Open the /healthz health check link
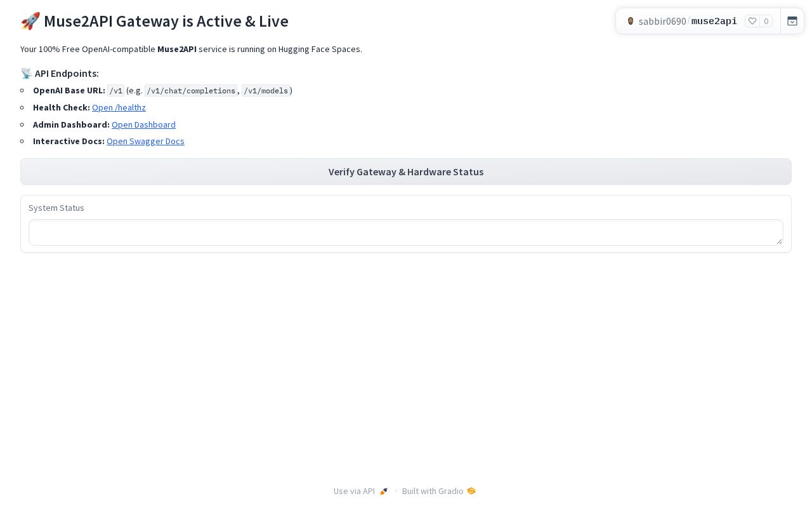Viewport: 812px width, 508px height. click(x=119, y=107)
